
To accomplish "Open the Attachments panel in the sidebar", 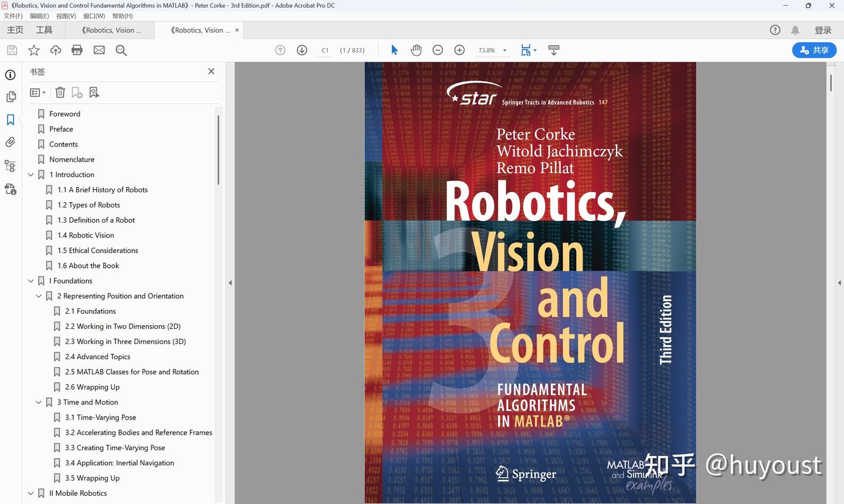I will tap(10, 142).
